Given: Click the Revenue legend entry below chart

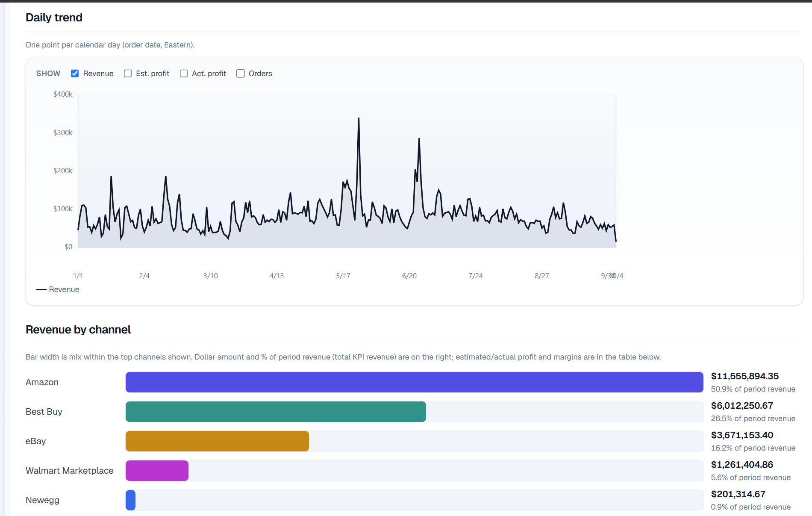Looking at the screenshot, I should pos(58,289).
